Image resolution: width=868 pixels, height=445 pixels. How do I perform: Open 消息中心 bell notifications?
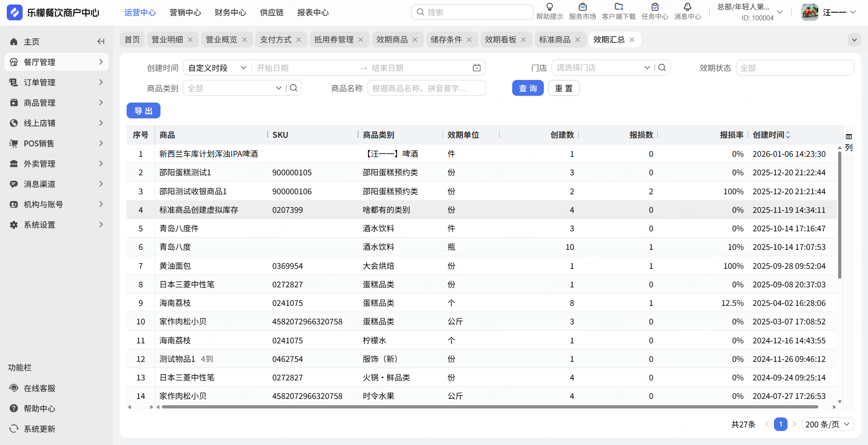pyautogui.click(x=687, y=7)
